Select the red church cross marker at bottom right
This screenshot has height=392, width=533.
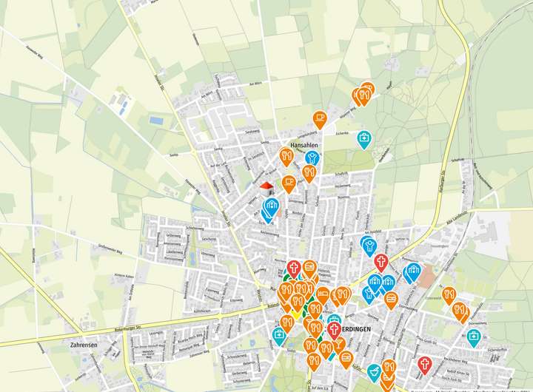coord(424,364)
